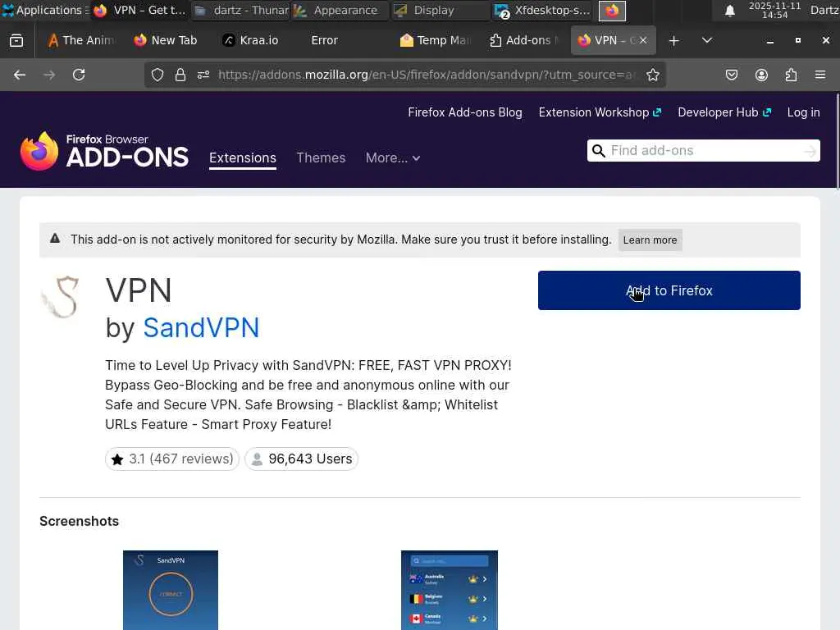Open the 3.1 (467 reviews) rating badge
Viewport: 840px width, 630px height.
(172, 459)
